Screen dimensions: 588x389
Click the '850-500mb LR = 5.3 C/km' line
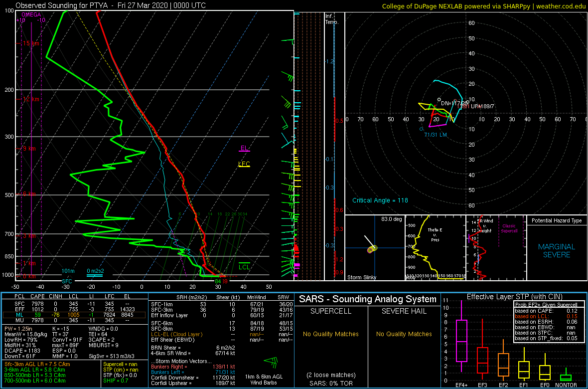(35, 375)
